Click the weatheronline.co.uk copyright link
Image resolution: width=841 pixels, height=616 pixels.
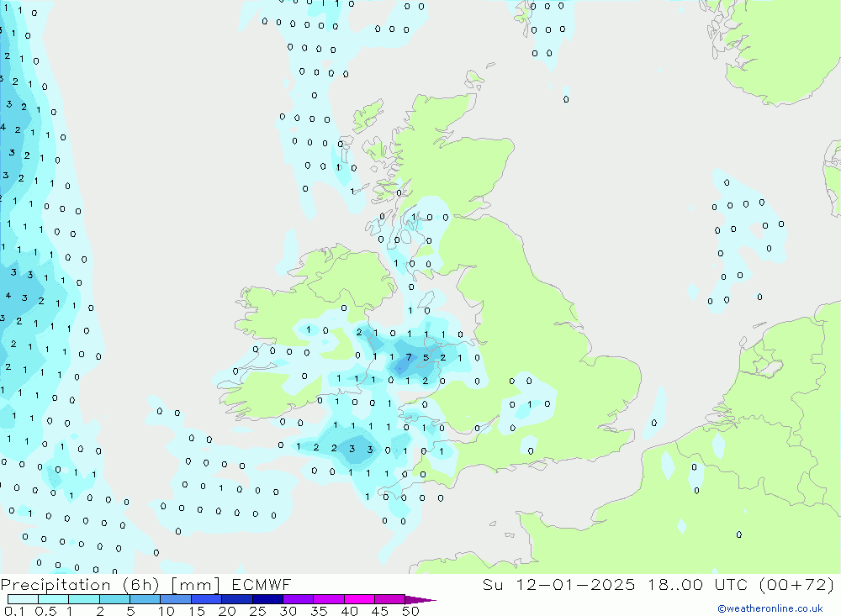click(770, 608)
